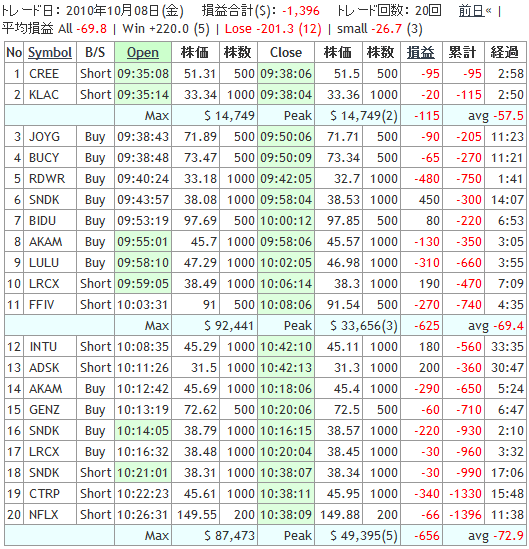The width and height of the screenshot is (529, 549).
Task: Select JOYG symbol in row 3
Action: 44,137
